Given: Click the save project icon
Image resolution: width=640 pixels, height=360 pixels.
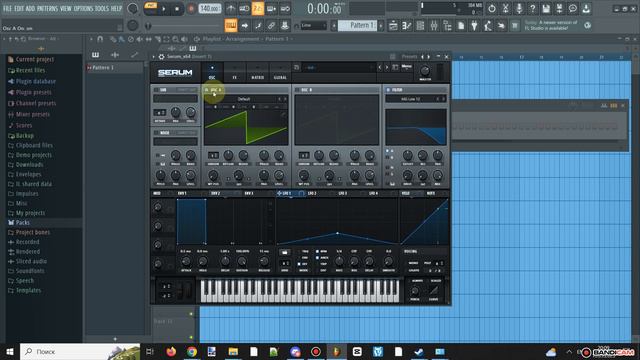Looking at the screenshot, I should pos(546,9).
